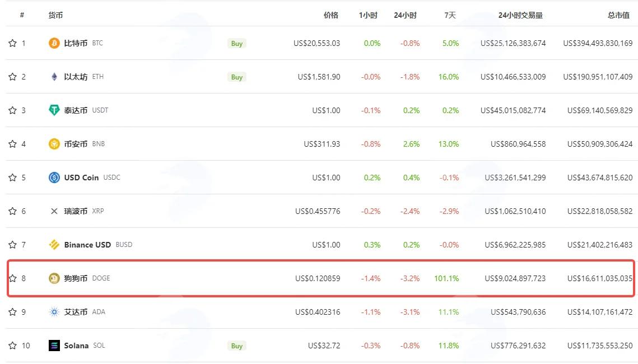Star the 泰达币 USDT row
This screenshot has width=638, height=364.
tap(13, 110)
